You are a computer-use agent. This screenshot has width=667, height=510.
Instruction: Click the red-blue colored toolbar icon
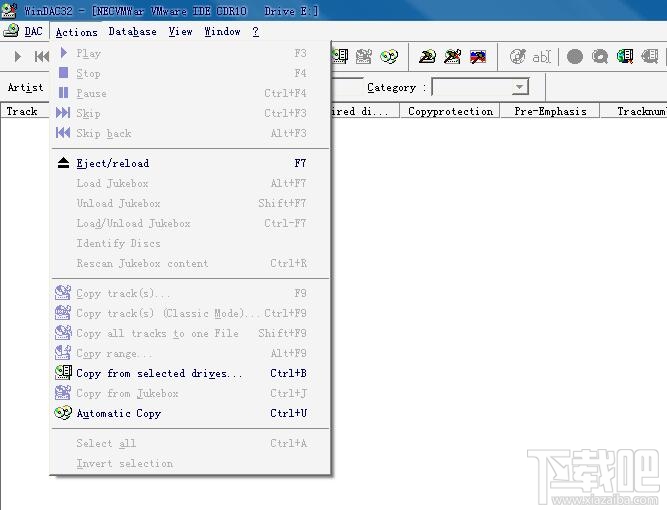tap(478, 57)
